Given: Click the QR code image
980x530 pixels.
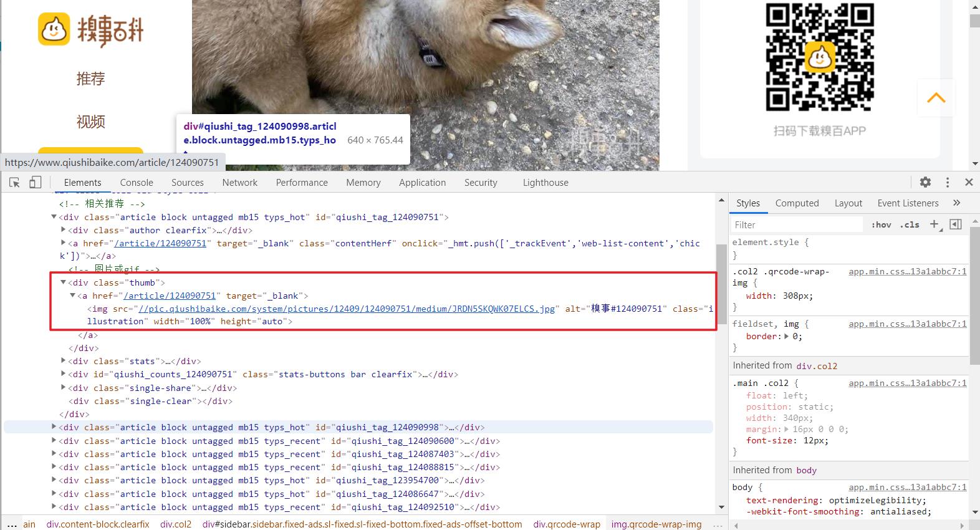Looking at the screenshot, I should coord(820,57).
